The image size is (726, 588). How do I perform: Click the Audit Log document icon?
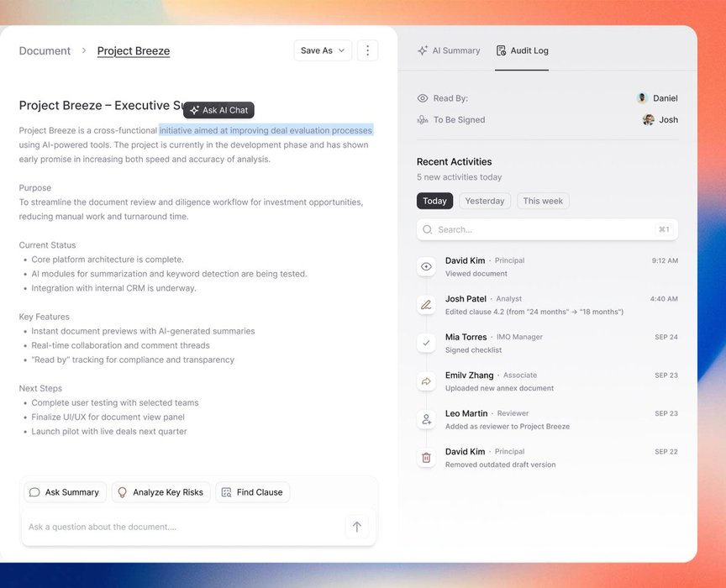(501, 50)
